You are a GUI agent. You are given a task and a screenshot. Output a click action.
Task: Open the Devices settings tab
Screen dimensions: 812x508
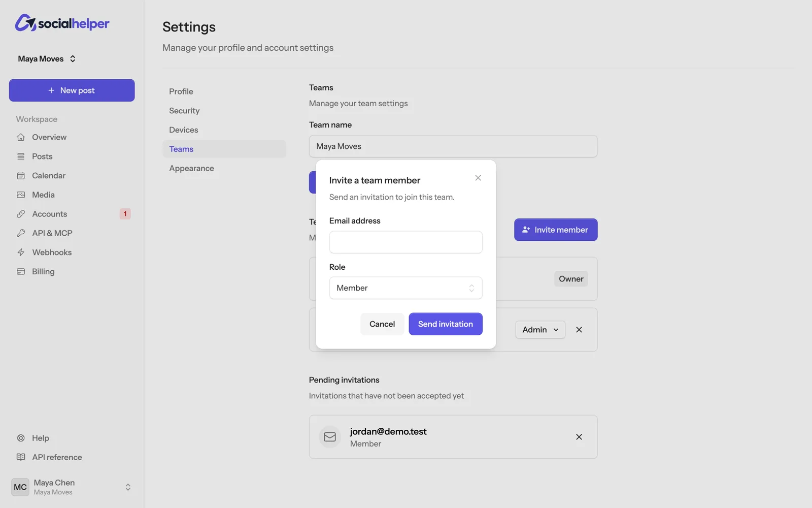click(224, 130)
